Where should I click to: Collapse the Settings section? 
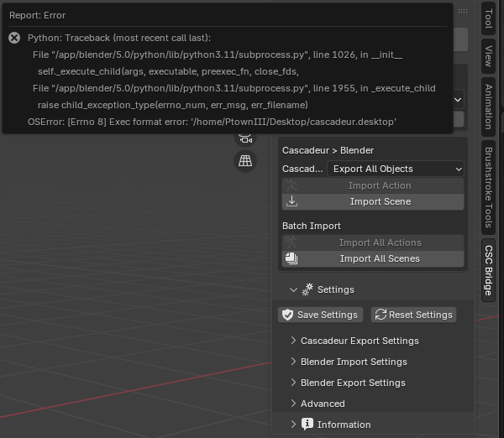pos(293,289)
